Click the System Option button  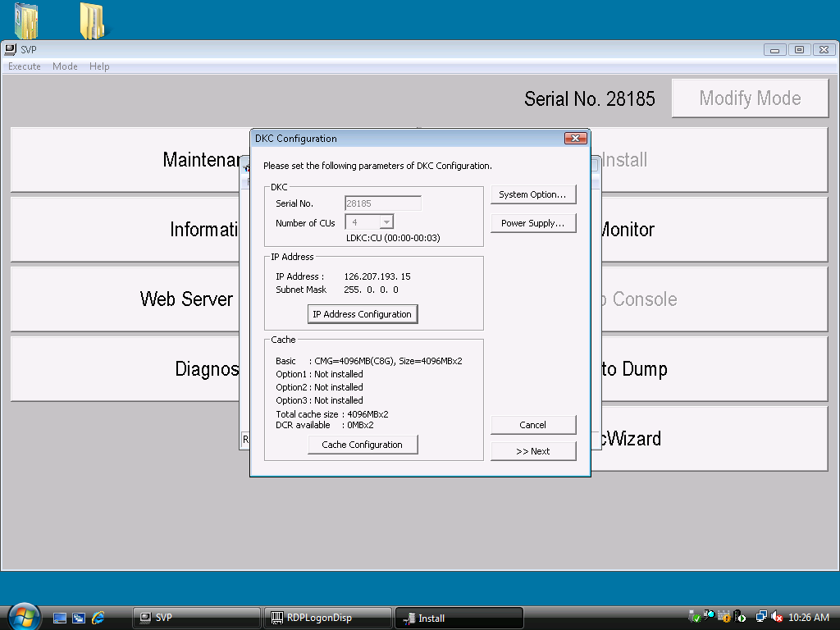532,195
